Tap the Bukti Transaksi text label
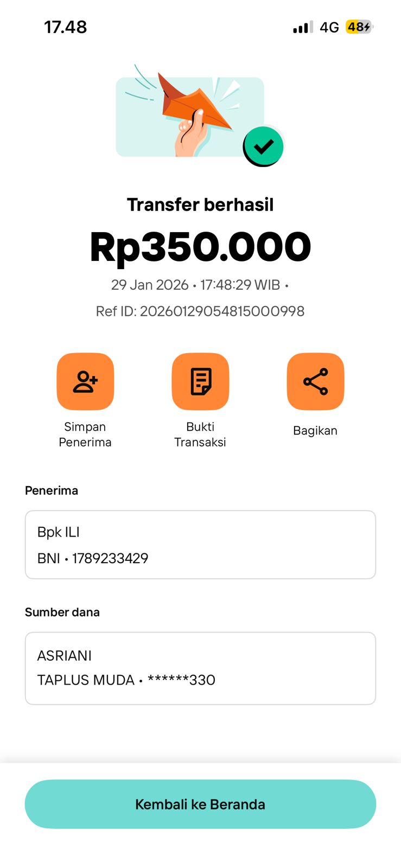401x868 pixels. click(200, 435)
